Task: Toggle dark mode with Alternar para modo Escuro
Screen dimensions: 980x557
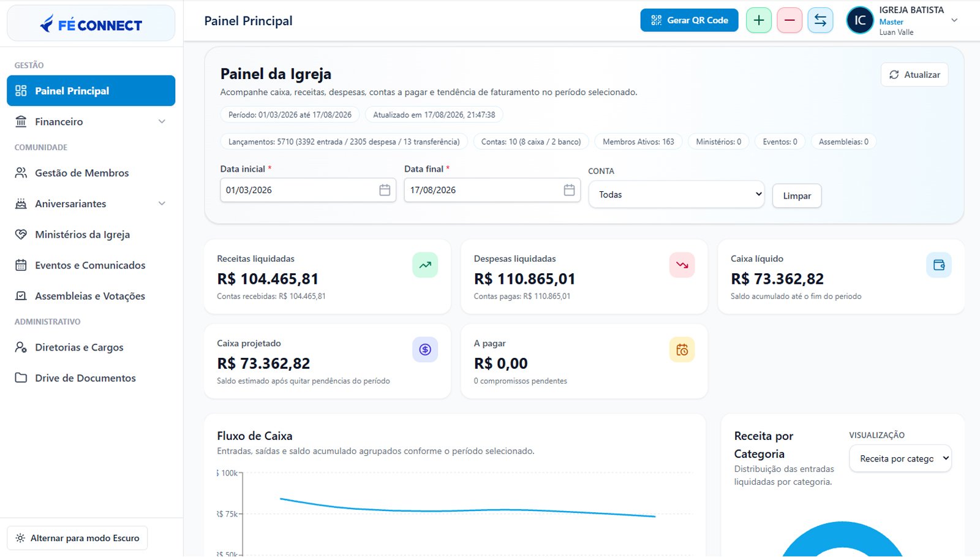Action: [77, 538]
